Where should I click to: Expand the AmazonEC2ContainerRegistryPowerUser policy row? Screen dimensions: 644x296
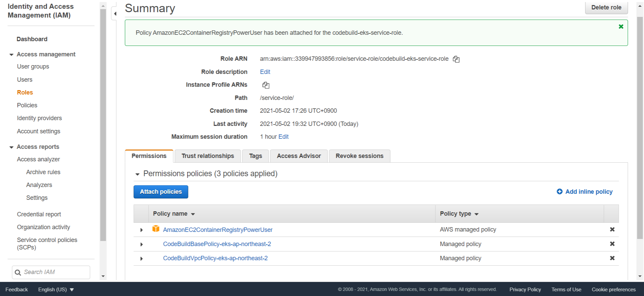click(x=142, y=230)
